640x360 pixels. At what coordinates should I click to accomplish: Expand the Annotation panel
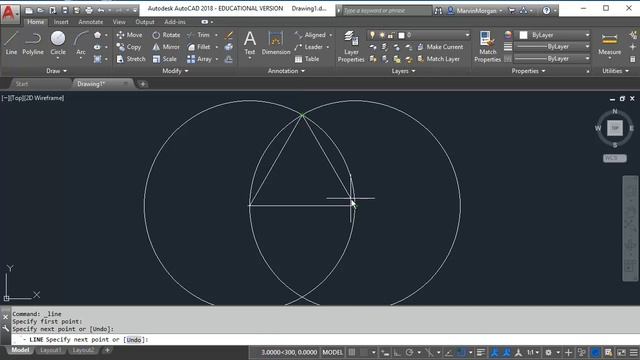(286, 71)
